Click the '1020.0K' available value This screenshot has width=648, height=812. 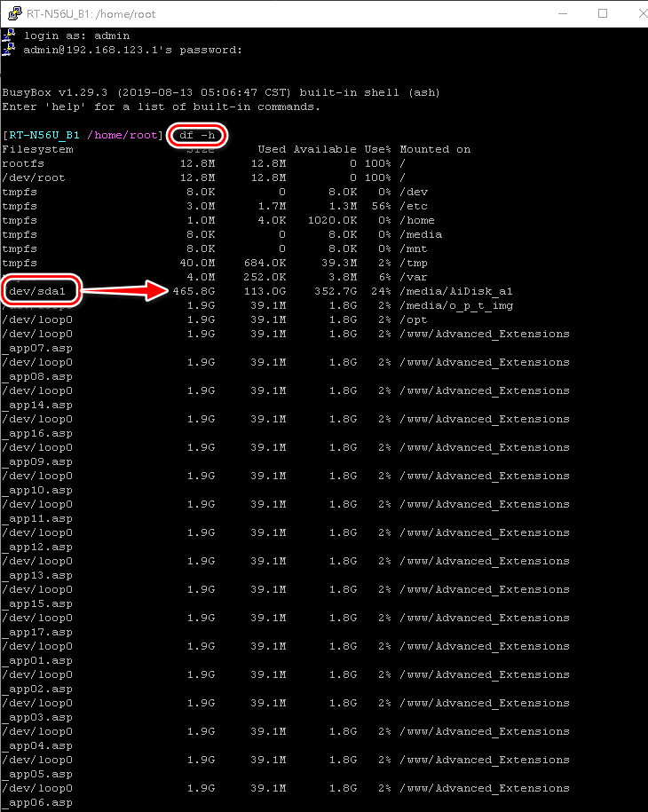pyautogui.click(x=332, y=220)
